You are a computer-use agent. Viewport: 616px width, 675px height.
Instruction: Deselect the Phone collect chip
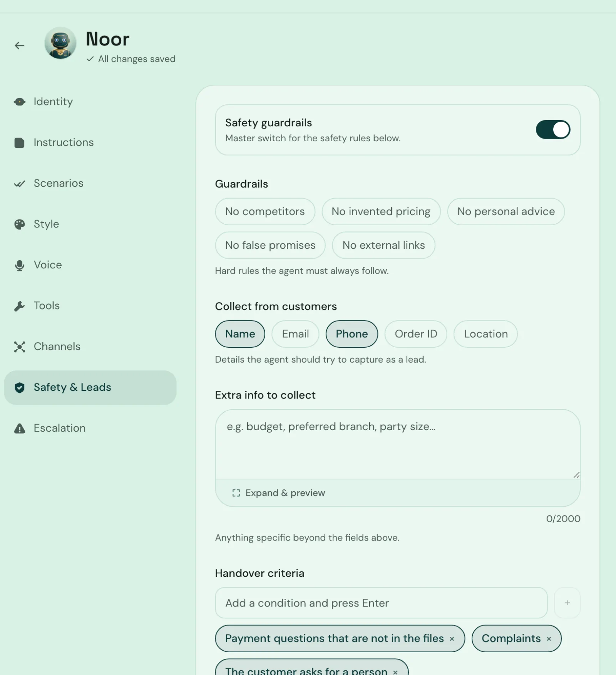352,334
